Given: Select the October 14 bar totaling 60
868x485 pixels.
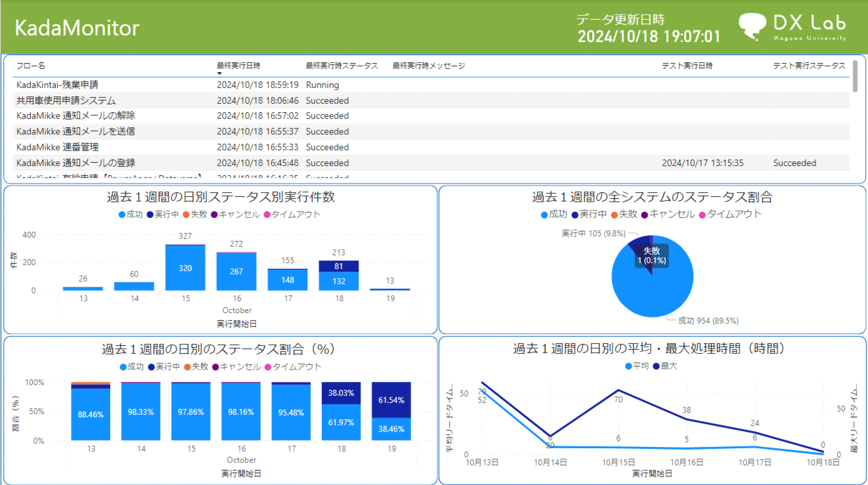Looking at the screenshot, I should (134, 286).
